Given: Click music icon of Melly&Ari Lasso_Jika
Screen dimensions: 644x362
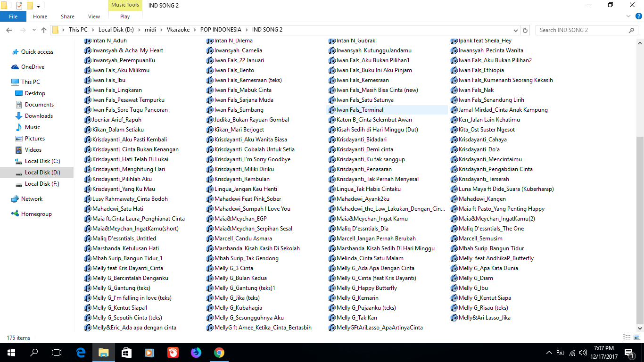Looking at the screenshot, I should tap(454, 318).
